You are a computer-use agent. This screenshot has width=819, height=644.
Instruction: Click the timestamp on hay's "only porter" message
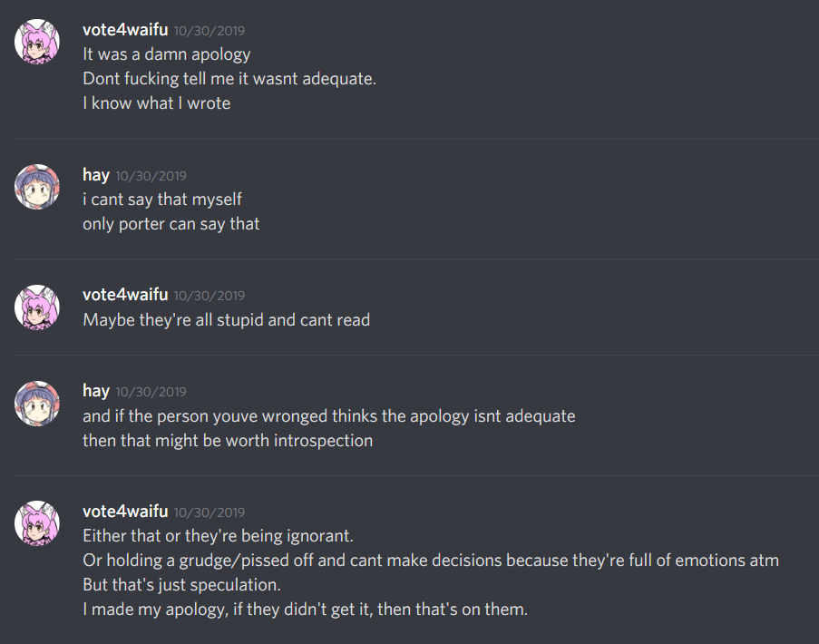point(151,176)
